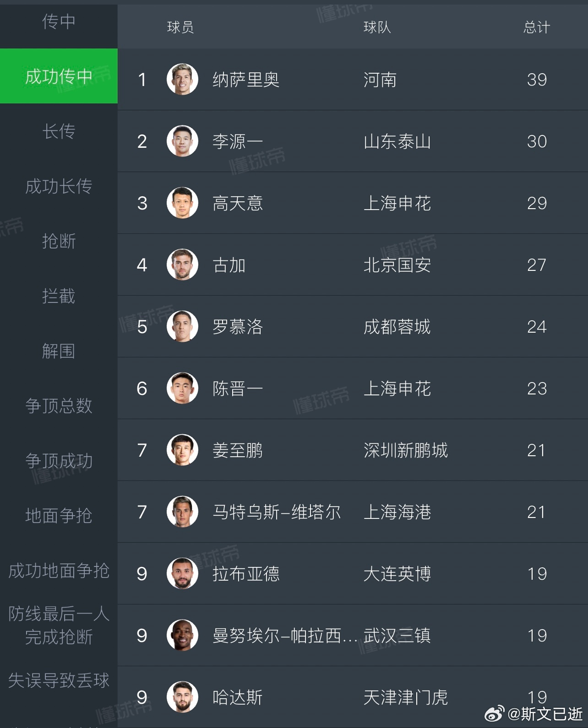Tap 拉布亚德's round avatar photo
Screen dimensions: 588x728
tap(182, 574)
